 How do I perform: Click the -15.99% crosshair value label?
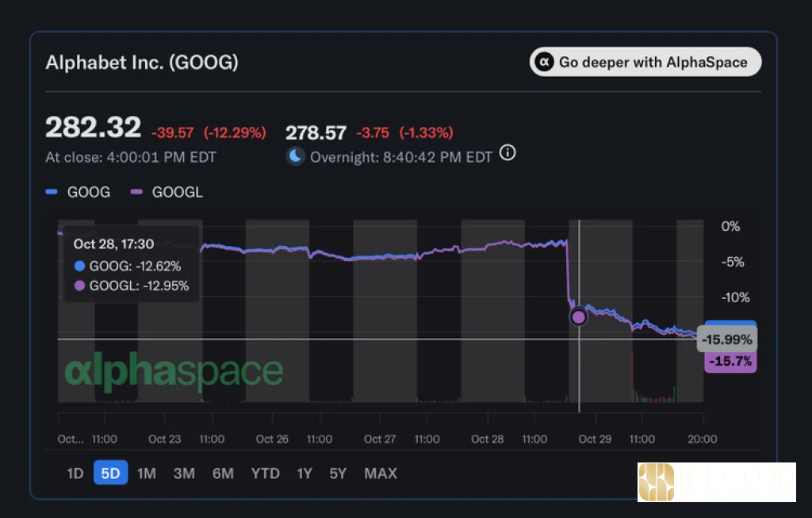(726, 340)
